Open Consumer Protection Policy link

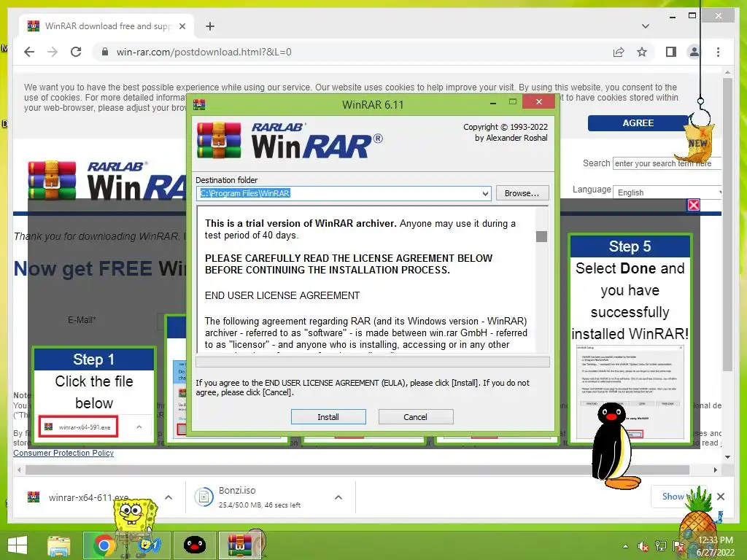(x=63, y=453)
